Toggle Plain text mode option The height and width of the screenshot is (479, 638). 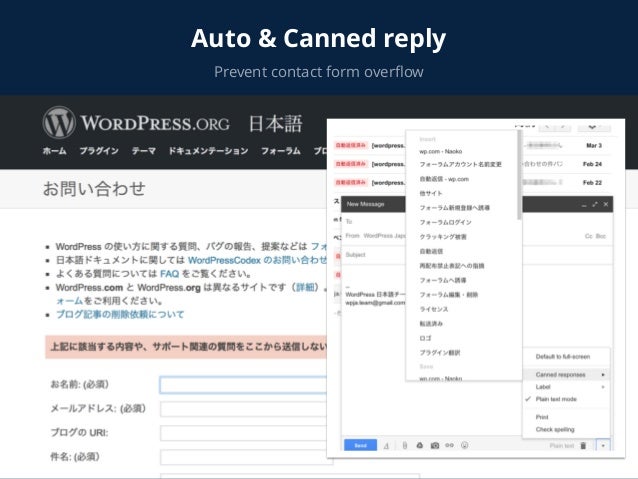pyautogui.click(x=566, y=399)
